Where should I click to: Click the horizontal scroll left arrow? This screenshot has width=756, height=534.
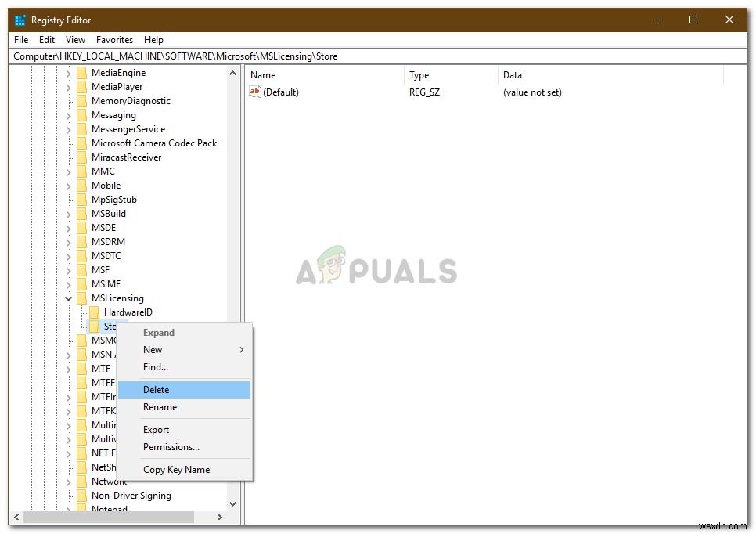click(16, 517)
